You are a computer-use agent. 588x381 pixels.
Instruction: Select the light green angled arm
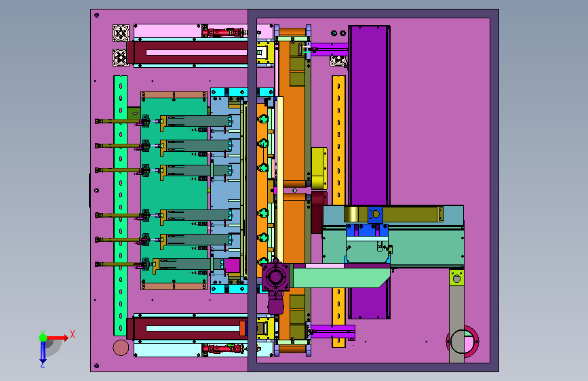(341, 278)
